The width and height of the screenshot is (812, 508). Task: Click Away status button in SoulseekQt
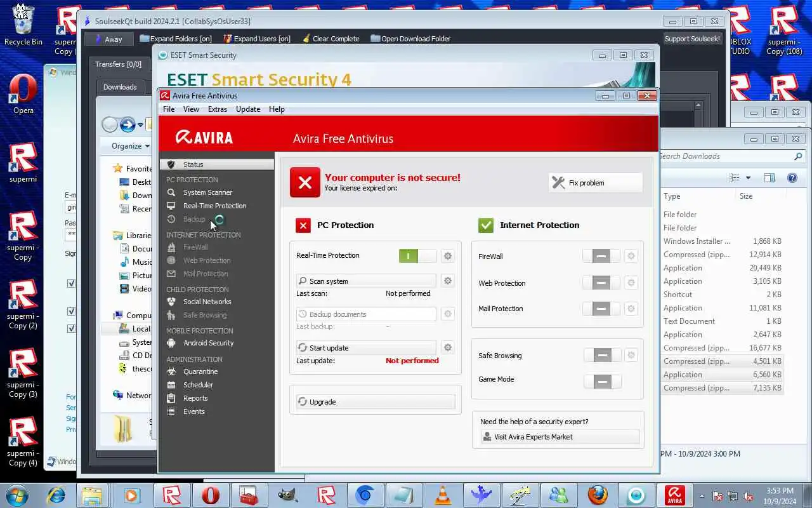[x=108, y=39]
